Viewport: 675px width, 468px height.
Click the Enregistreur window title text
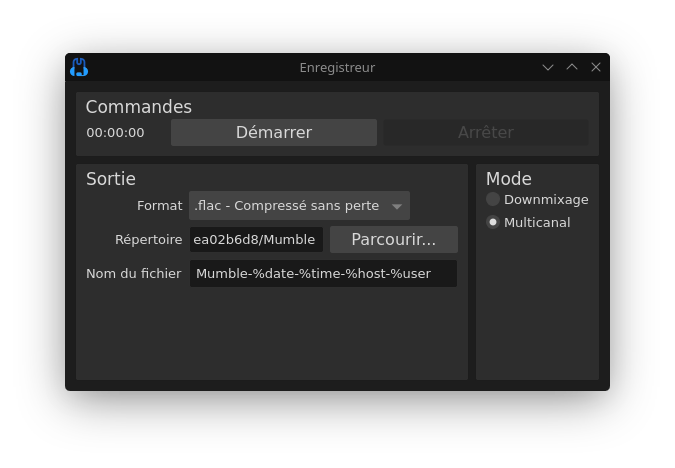tap(337, 68)
